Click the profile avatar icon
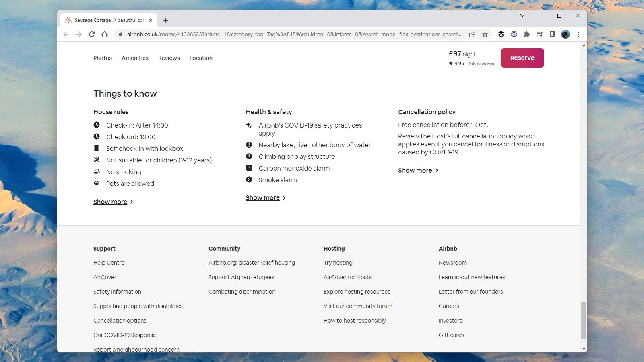 [566, 34]
